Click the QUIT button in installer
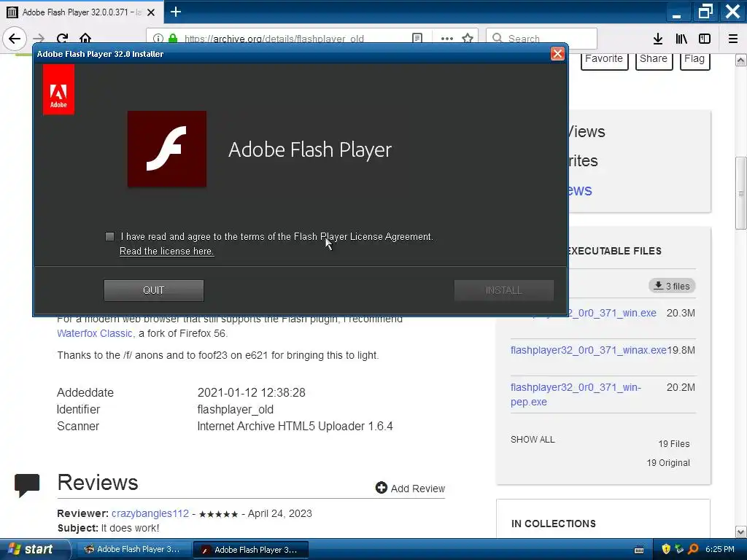The height and width of the screenshot is (560, 747). (153, 290)
